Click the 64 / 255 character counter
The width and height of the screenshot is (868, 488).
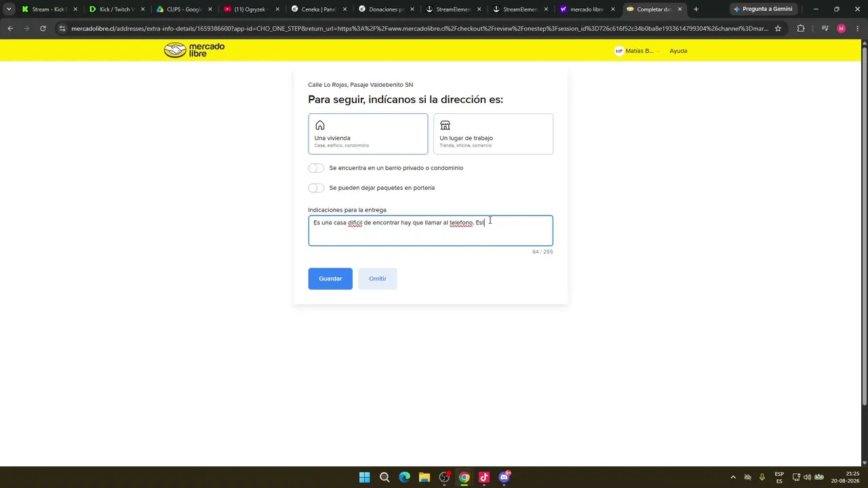pos(542,251)
